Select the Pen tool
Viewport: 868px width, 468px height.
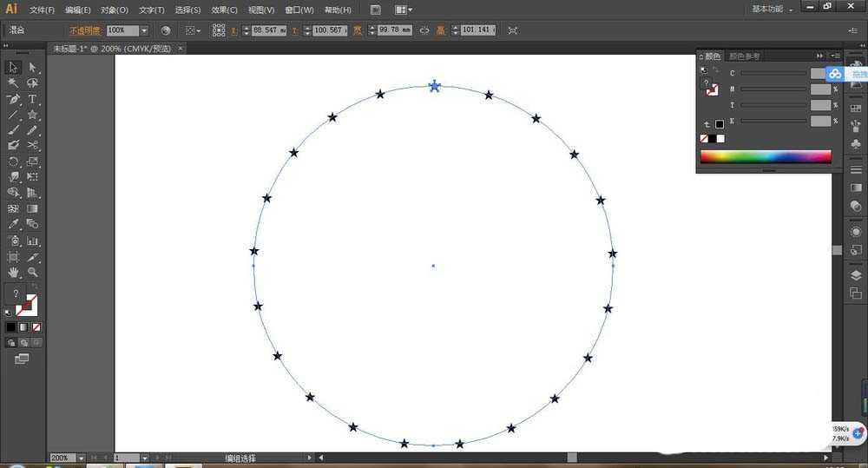(13, 99)
